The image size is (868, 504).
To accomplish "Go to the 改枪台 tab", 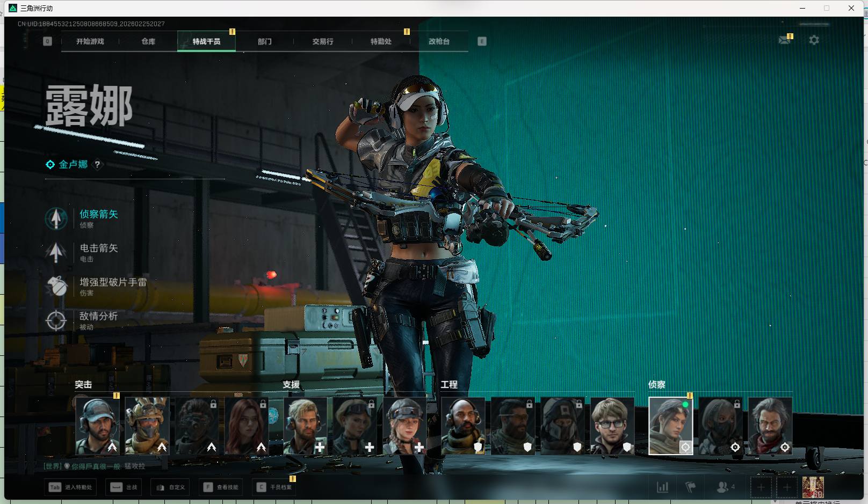I will pyautogui.click(x=439, y=41).
